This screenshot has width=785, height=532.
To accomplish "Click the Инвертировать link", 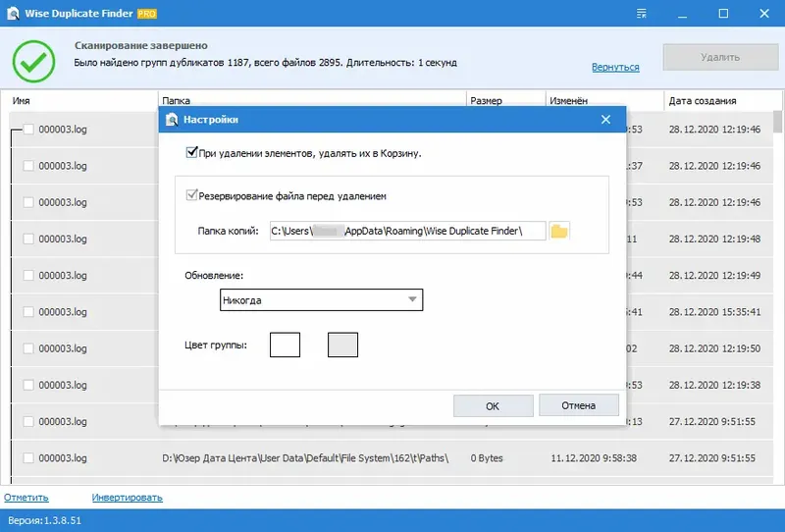I will click(x=128, y=498).
